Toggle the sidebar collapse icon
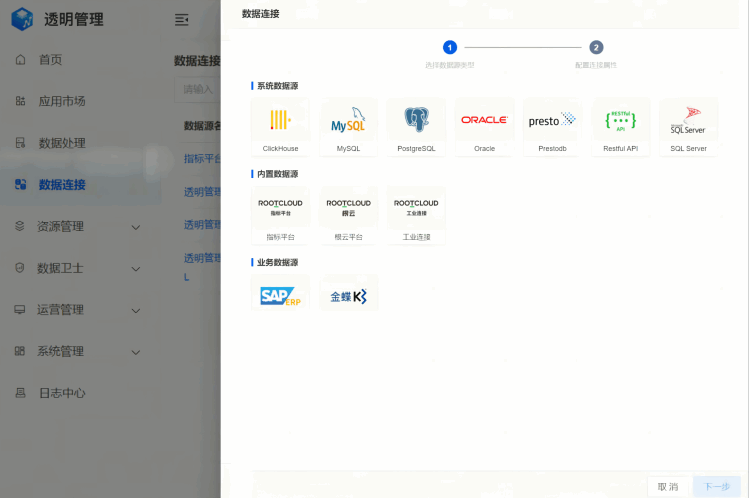Image resolution: width=749 pixels, height=498 pixels. [x=181, y=20]
